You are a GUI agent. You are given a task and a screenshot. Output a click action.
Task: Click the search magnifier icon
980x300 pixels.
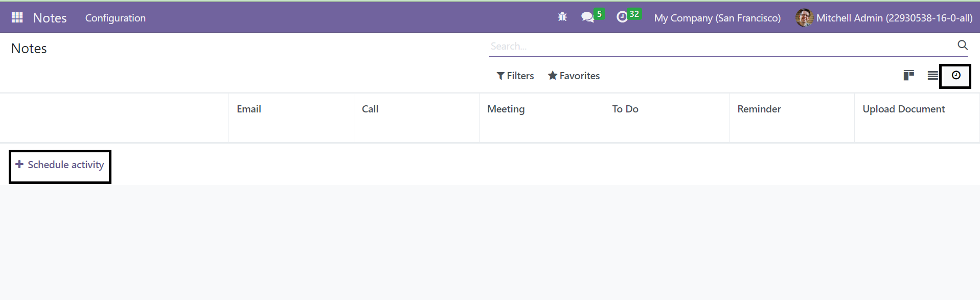click(962, 45)
